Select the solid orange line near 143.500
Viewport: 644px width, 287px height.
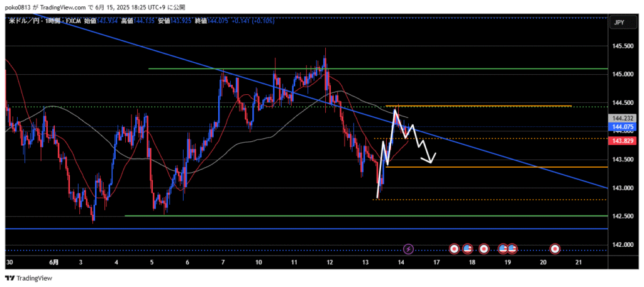tap(503, 167)
